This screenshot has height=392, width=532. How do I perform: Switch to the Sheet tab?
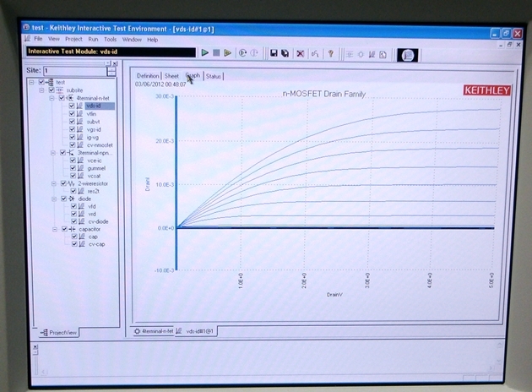coord(171,76)
